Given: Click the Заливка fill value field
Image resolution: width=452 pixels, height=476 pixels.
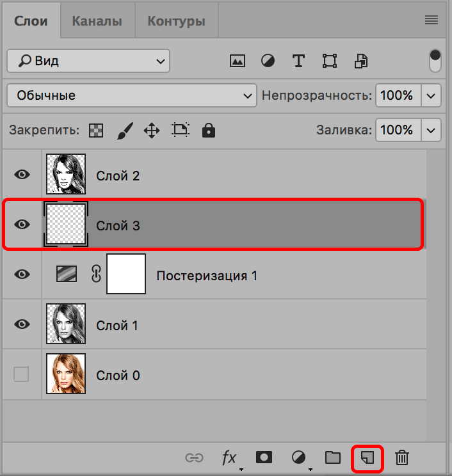Looking at the screenshot, I should click(x=396, y=130).
